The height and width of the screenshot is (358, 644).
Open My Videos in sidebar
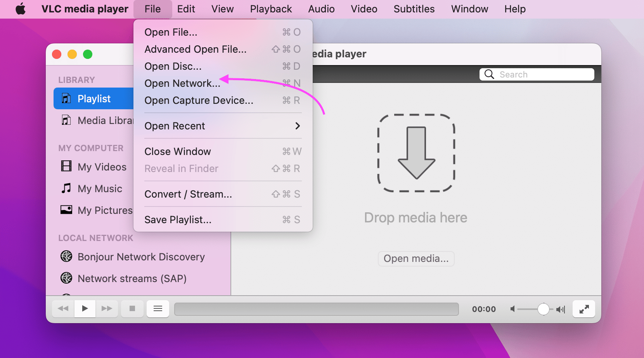pos(102,167)
